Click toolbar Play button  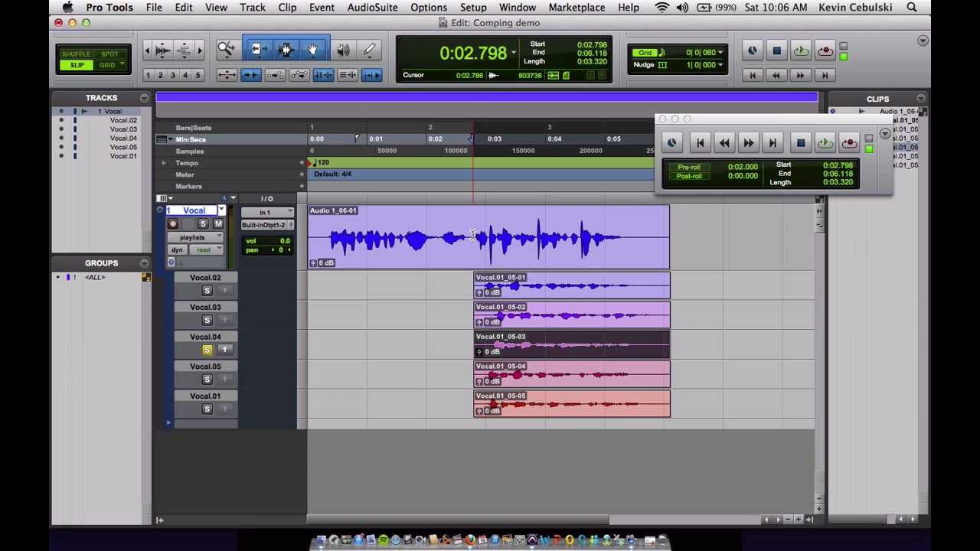point(801,51)
